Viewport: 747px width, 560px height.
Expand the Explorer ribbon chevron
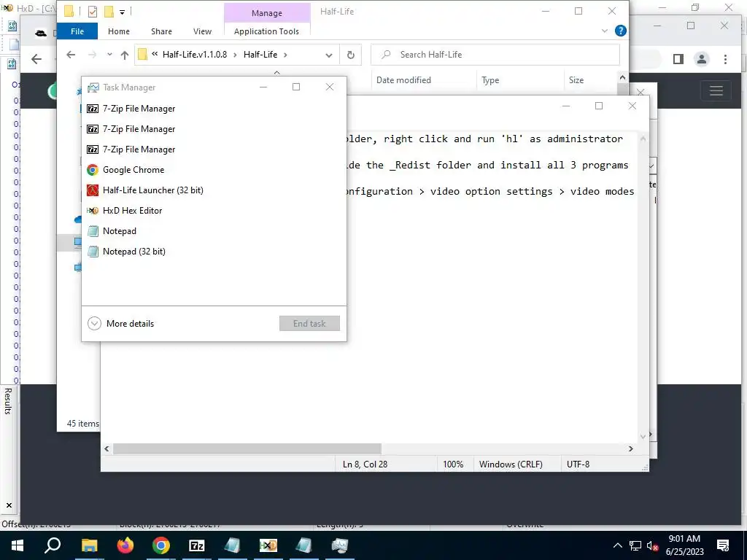(x=605, y=31)
